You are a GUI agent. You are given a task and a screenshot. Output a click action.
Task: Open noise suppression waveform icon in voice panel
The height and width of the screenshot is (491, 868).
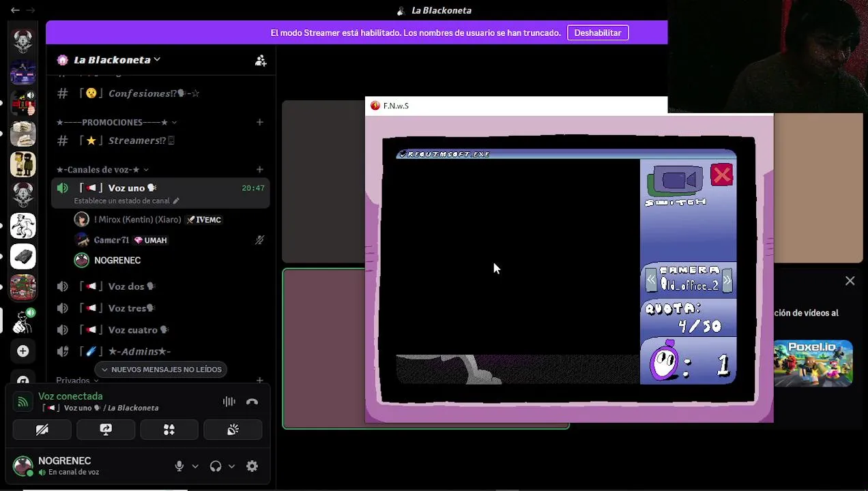click(x=229, y=402)
